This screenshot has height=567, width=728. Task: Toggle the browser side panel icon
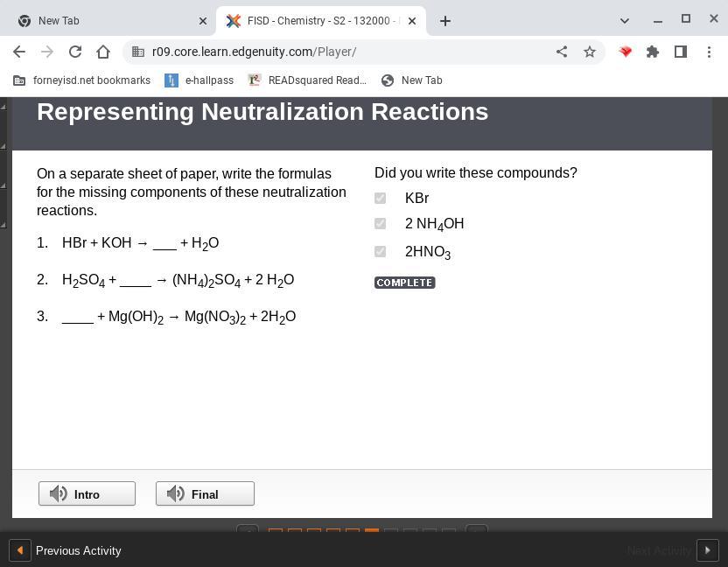point(681,52)
